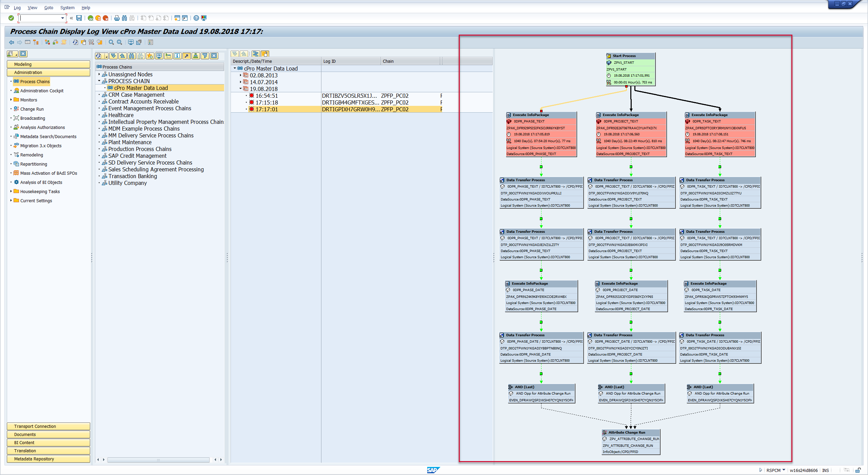The image size is (868, 475).
Task: Open the System menu
Action: pyautogui.click(x=67, y=7)
